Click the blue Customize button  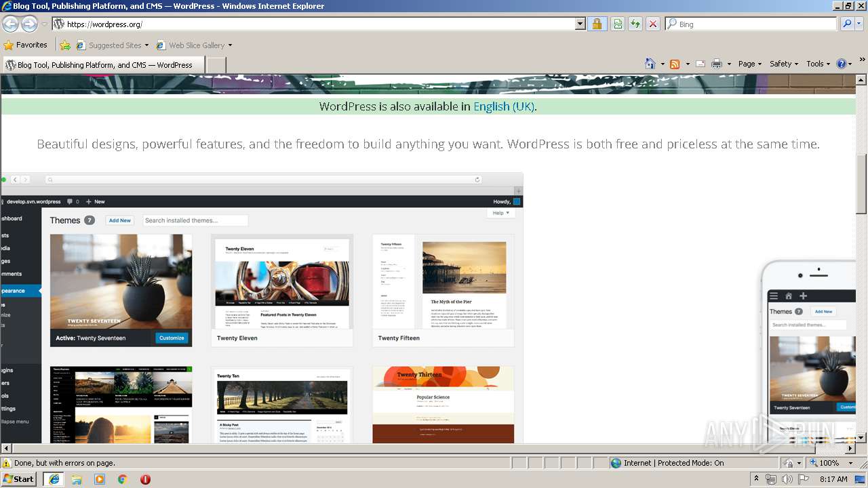tap(172, 338)
